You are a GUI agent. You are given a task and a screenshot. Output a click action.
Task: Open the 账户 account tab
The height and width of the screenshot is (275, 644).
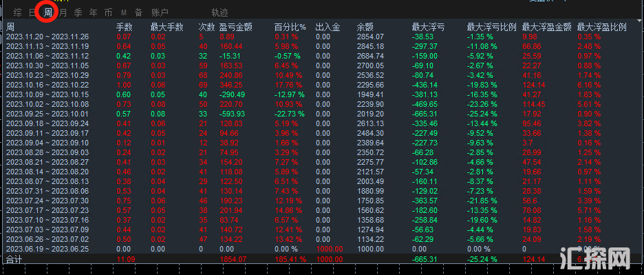pyautogui.click(x=160, y=13)
